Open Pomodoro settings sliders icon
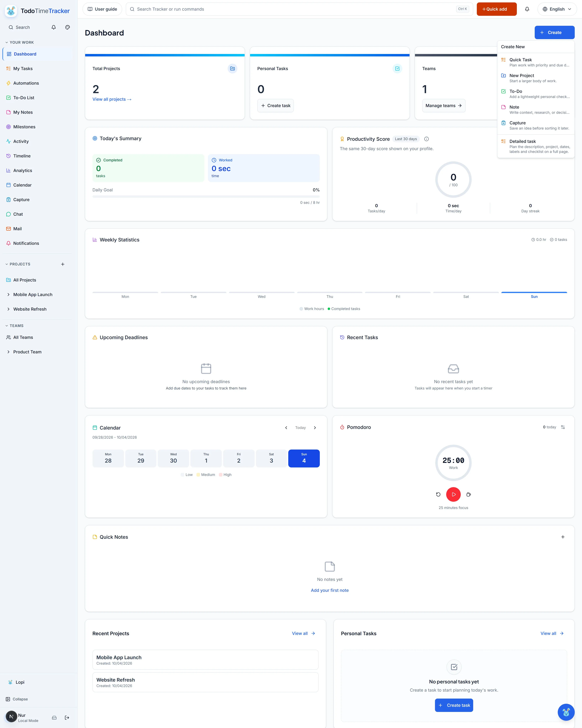The width and height of the screenshot is (582, 728). pos(563,427)
